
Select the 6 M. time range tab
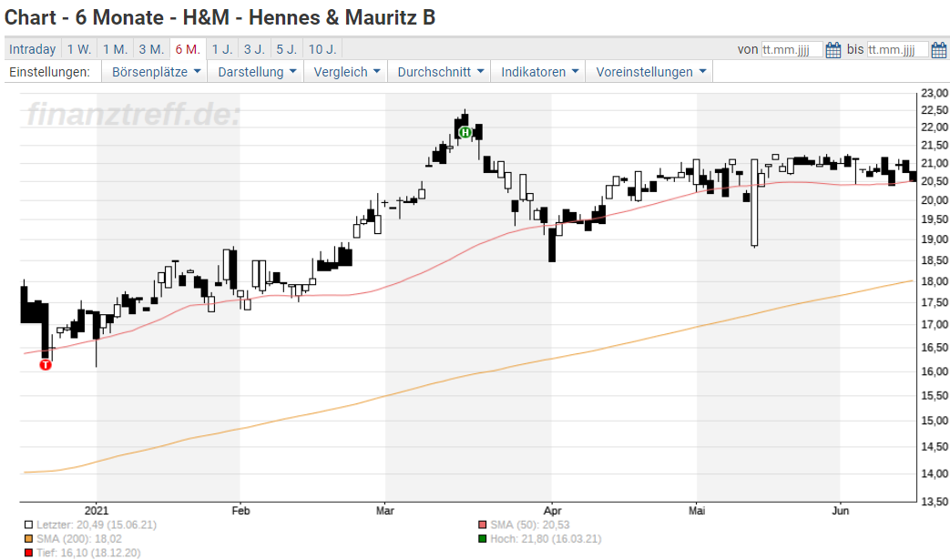coord(188,49)
